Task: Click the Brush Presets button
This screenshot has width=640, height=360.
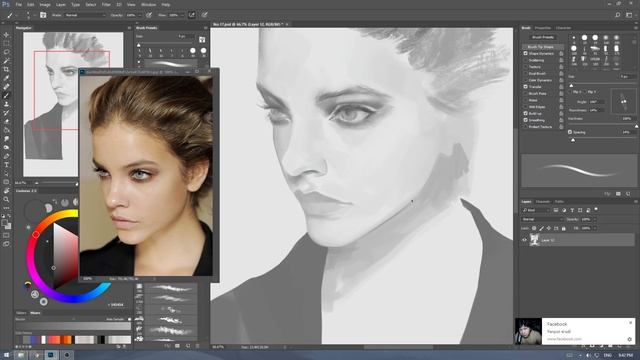Action: click(542, 37)
